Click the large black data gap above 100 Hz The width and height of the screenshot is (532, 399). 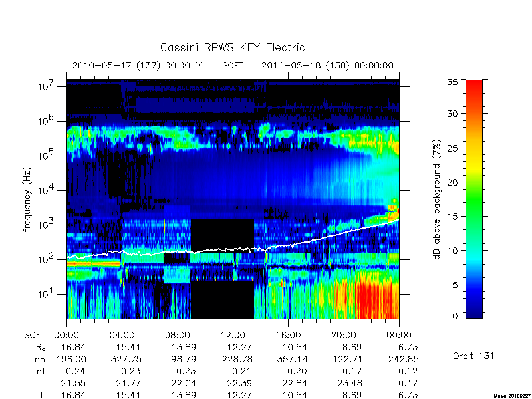point(222,235)
